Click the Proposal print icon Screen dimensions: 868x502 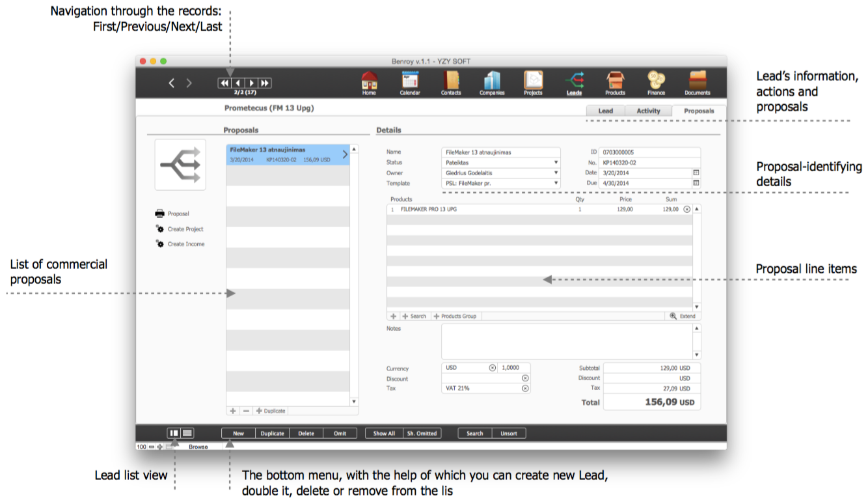tap(160, 214)
